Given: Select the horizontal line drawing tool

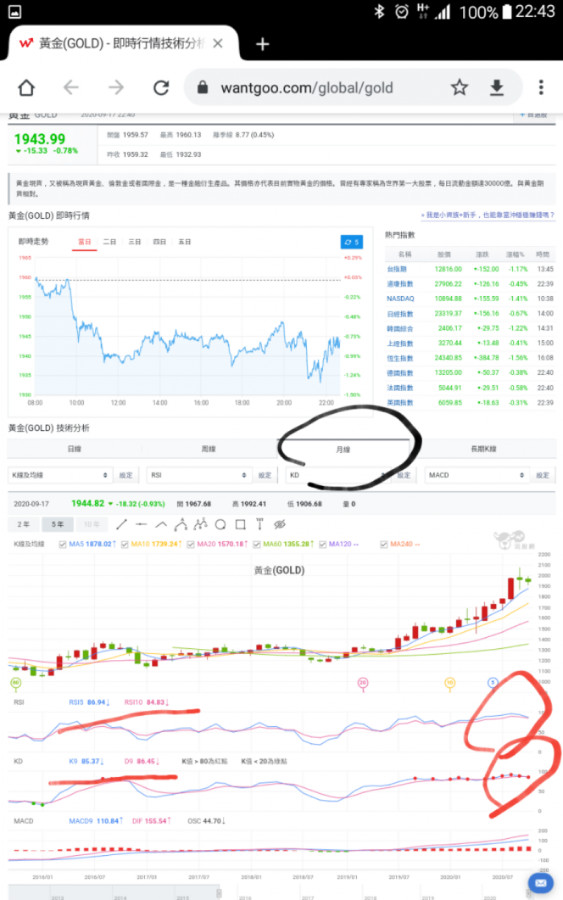Looking at the screenshot, I should tap(141, 524).
